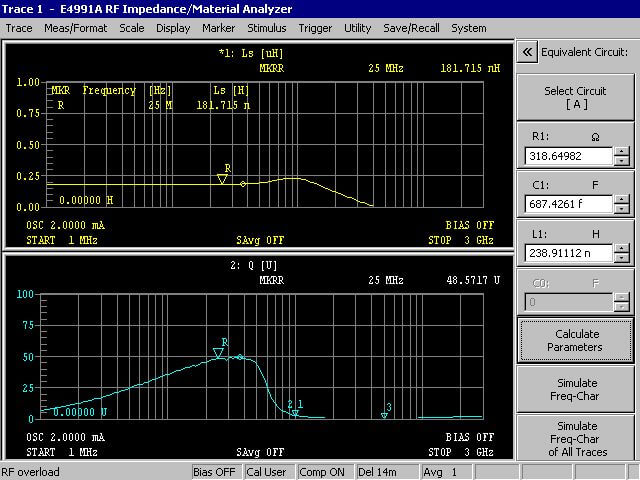The height and width of the screenshot is (480, 640).
Task: Click the Q [U] trace 2 title
Action: (253, 266)
